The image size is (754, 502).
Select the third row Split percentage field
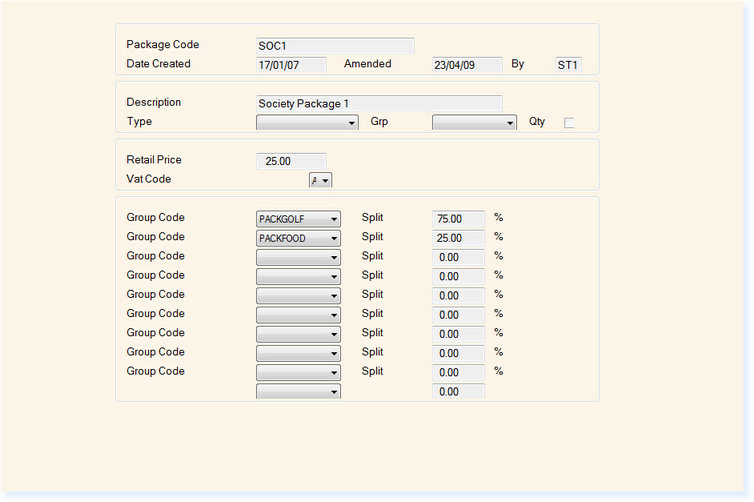458,257
